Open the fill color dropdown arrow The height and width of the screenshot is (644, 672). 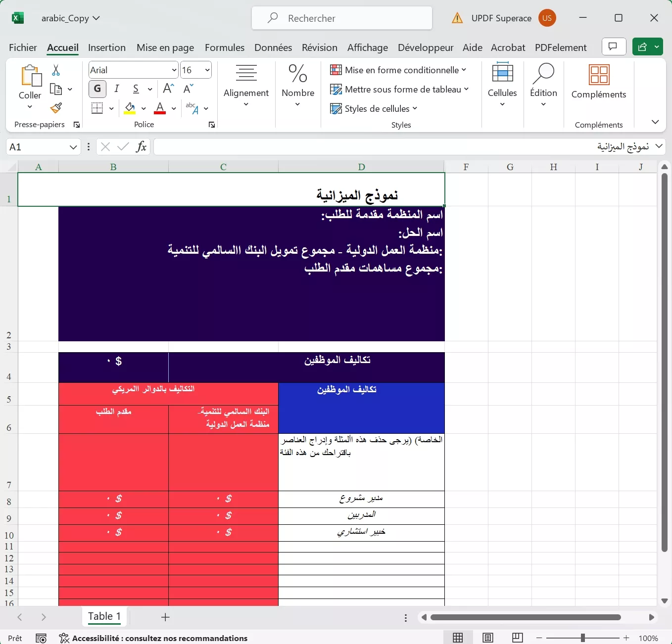point(144,108)
